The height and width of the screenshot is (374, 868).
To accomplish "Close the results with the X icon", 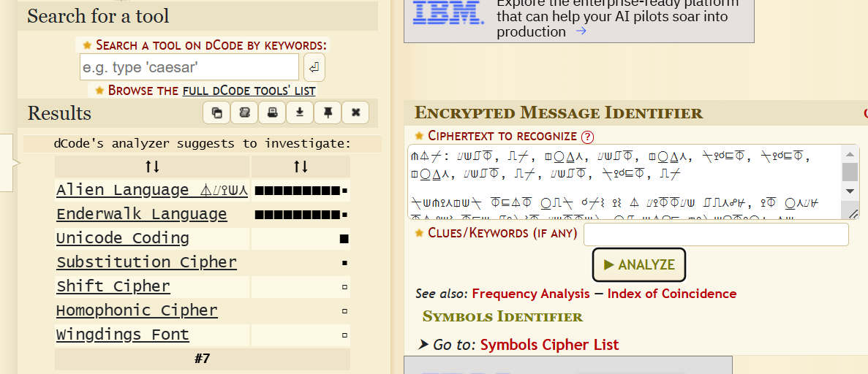I will 355,112.
